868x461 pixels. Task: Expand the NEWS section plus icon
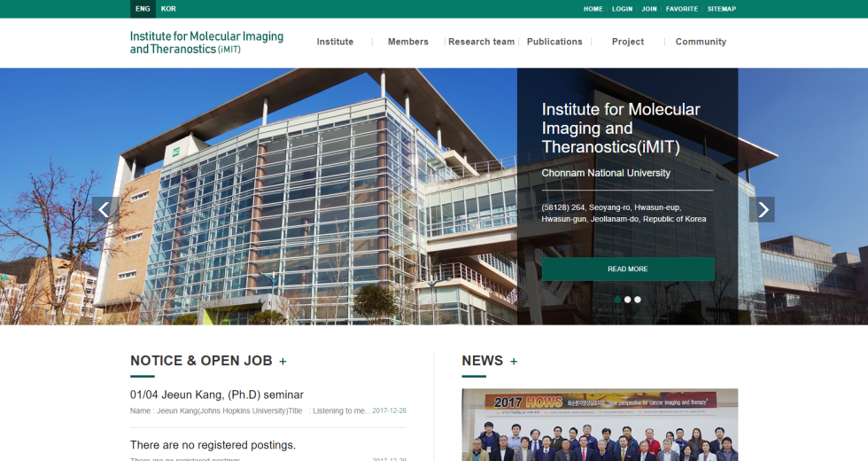click(x=514, y=362)
